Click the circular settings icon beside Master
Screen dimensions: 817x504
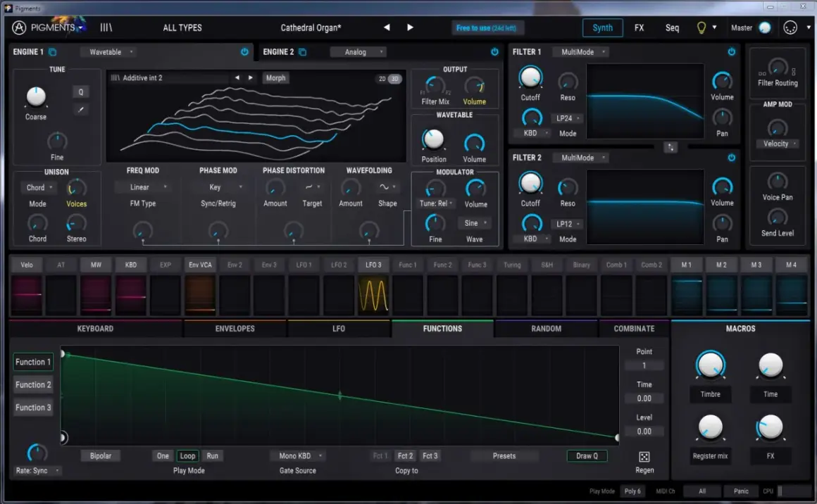(790, 27)
